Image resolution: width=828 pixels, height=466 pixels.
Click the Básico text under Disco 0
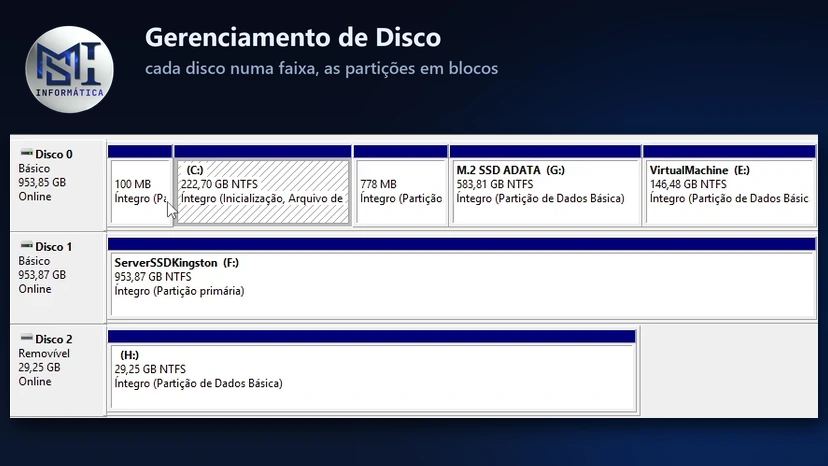[x=34, y=169]
